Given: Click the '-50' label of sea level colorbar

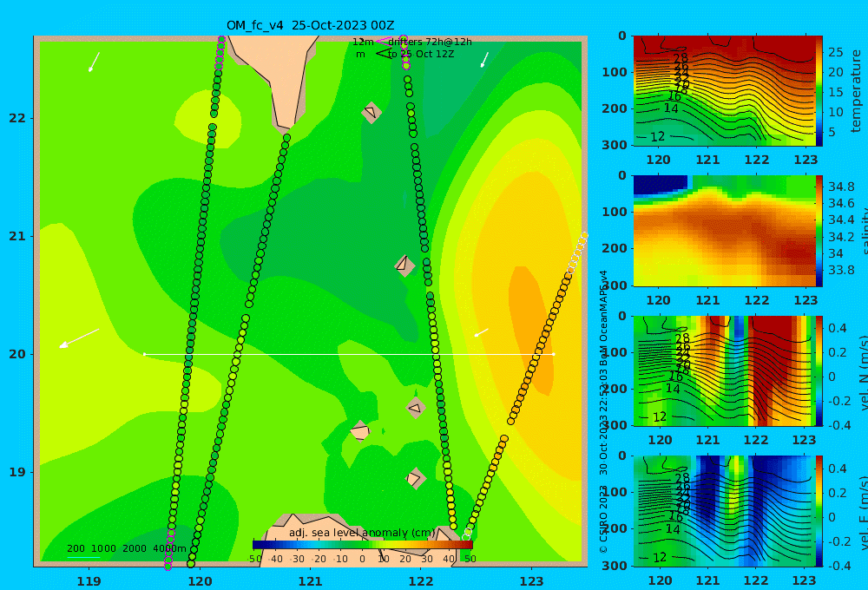Looking at the screenshot, I should 254,559.
